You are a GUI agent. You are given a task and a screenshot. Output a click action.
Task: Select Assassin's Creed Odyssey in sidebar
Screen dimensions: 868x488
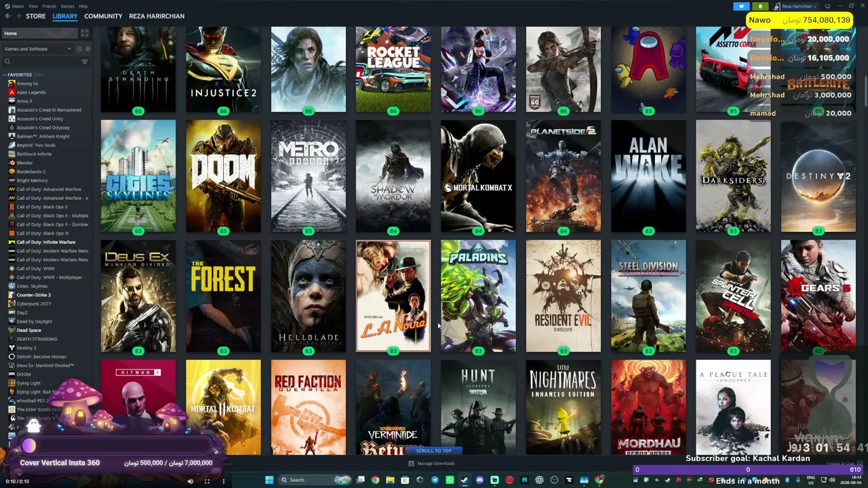click(x=43, y=127)
